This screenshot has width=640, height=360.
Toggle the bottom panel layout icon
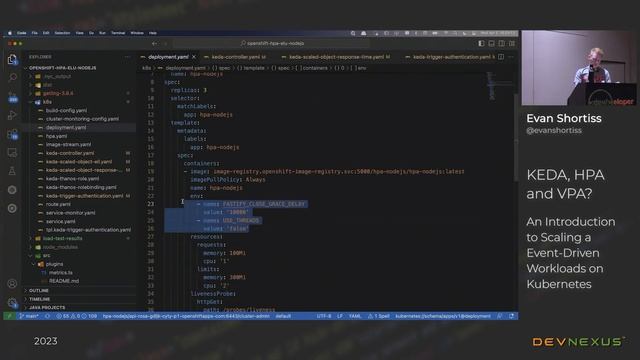coord(491,43)
